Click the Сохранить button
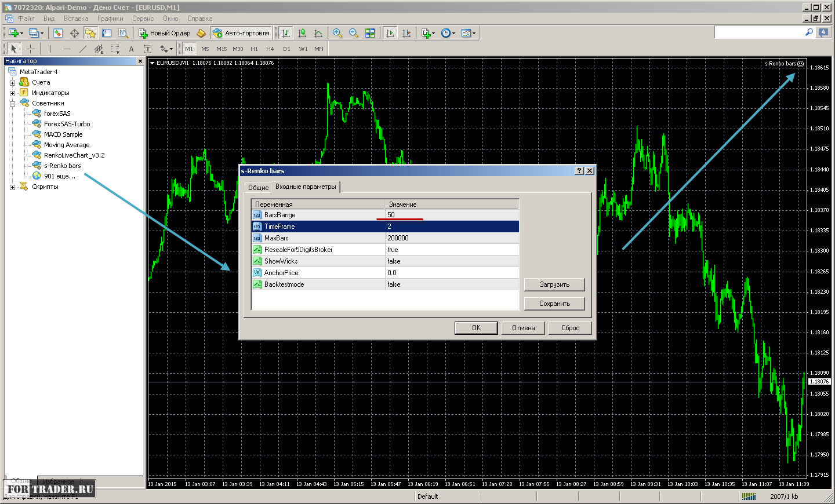835x504 pixels. [x=554, y=304]
